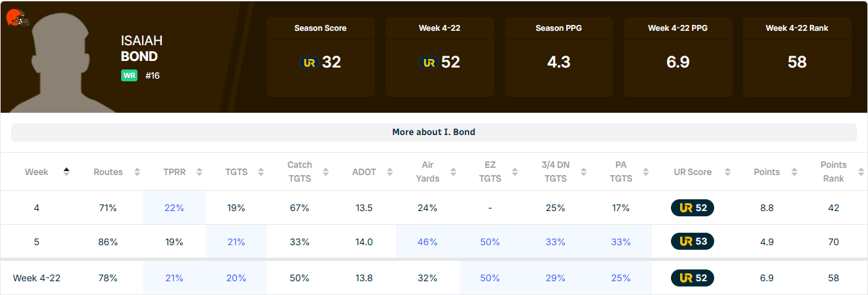The image size is (868, 295).
Task: Click the sort arrows beside Routes
Action: [x=137, y=172]
